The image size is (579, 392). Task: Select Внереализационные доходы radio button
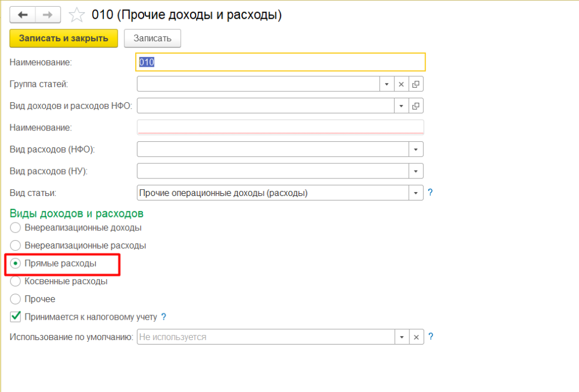point(16,228)
